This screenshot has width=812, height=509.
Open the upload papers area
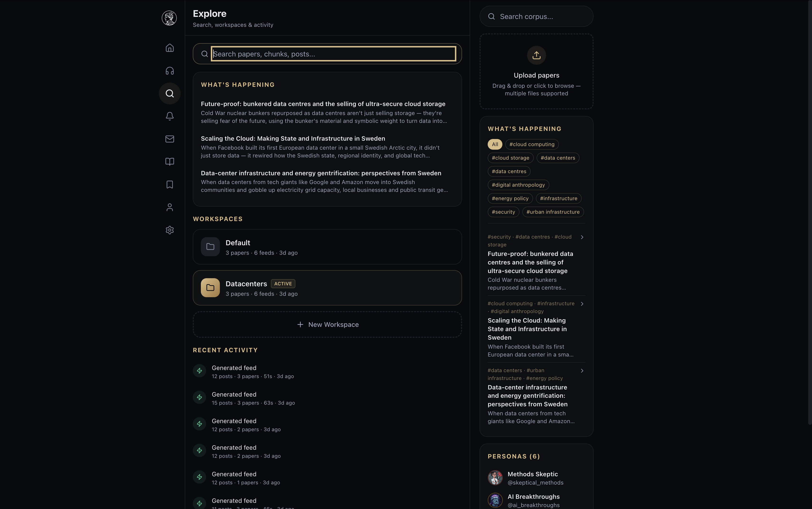[x=535, y=71]
